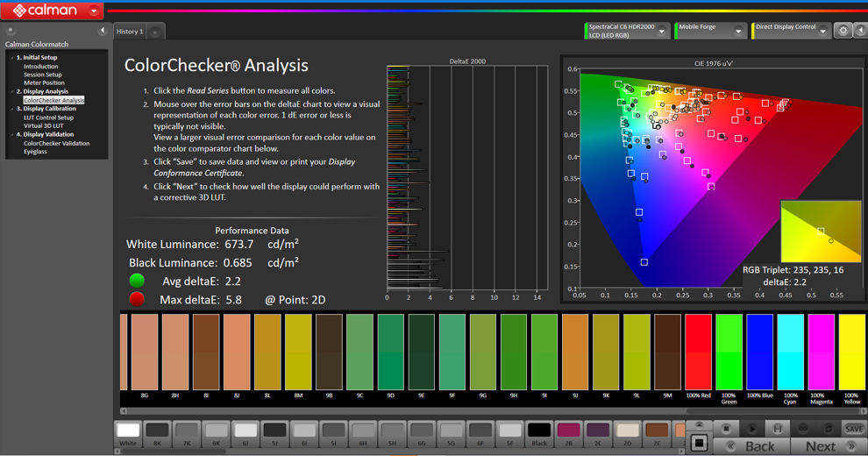
Task: Click the yellow zoomed chromaticity inset
Action: pos(821,232)
